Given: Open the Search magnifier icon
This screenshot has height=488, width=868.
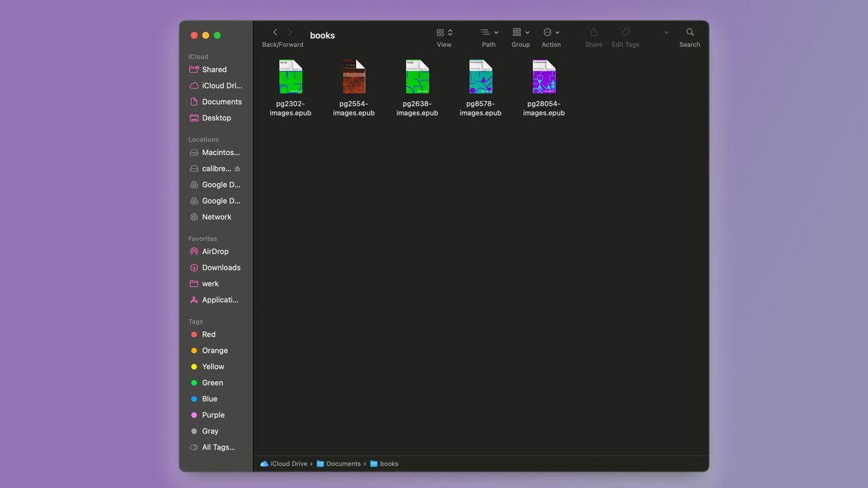Looking at the screenshot, I should 689,32.
